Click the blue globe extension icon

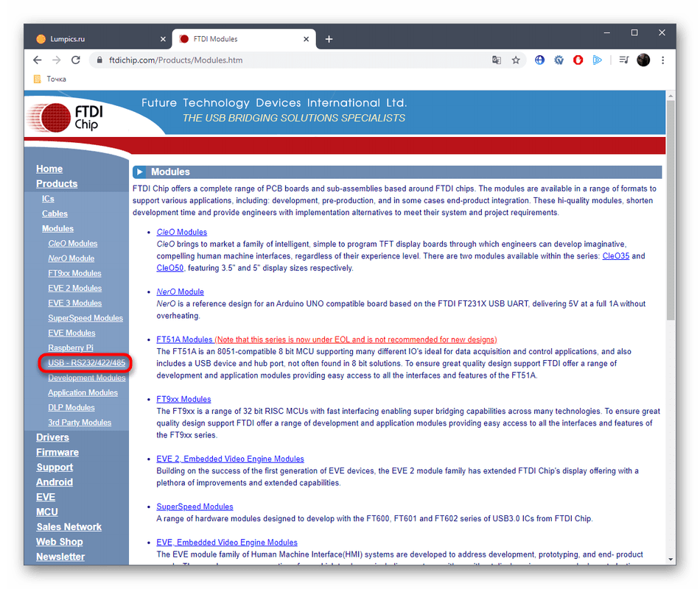click(x=540, y=60)
